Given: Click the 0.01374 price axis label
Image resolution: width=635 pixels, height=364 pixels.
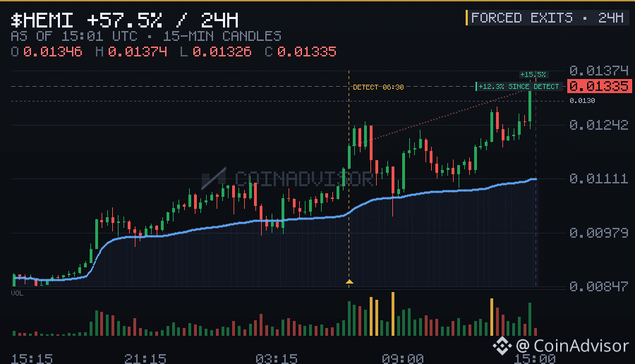Looking at the screenshot, I should click(x=599, y=71).
